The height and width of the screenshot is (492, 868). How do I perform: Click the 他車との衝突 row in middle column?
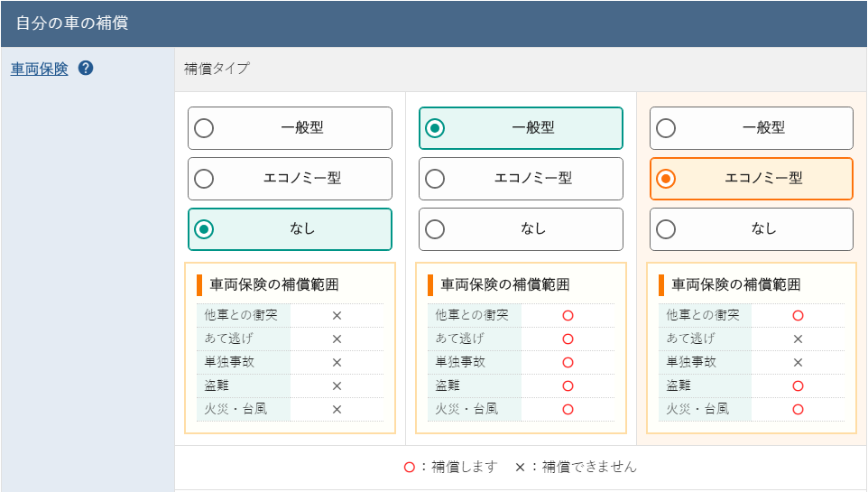(x=521, y=315)
